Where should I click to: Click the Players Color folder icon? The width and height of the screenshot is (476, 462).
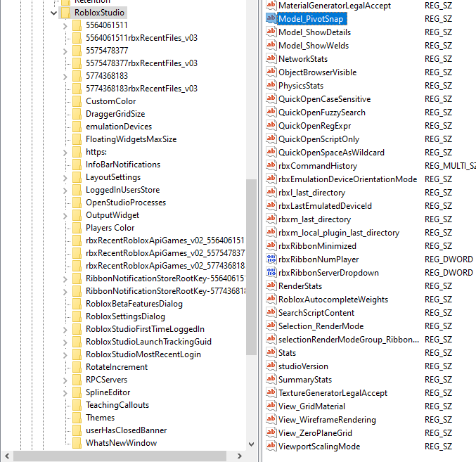pos(77,228)
